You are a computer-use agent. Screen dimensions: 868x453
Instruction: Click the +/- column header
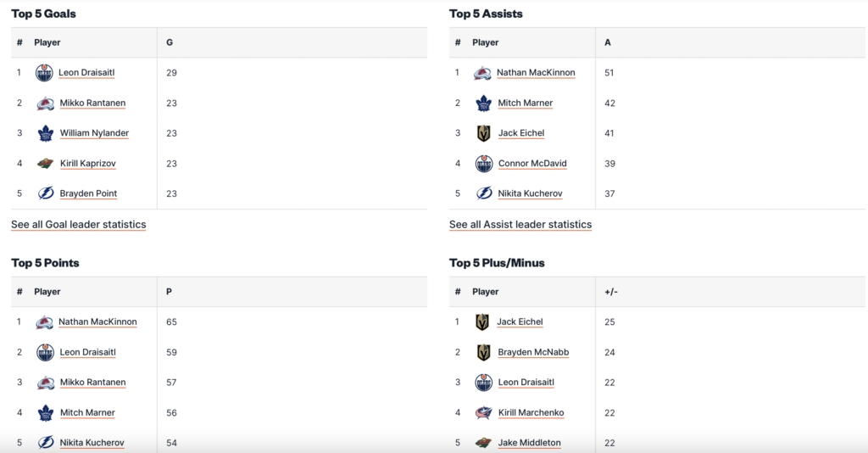pyautogui.click(x=610, y=292)
